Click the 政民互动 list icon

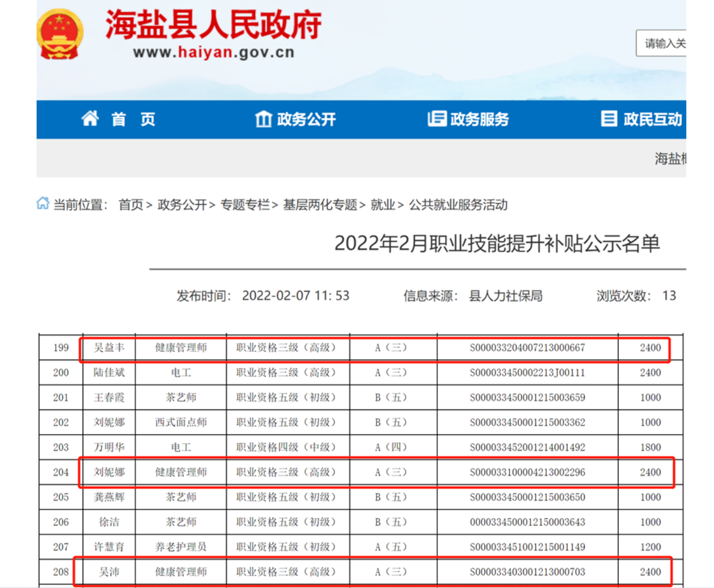click(609, 119)
